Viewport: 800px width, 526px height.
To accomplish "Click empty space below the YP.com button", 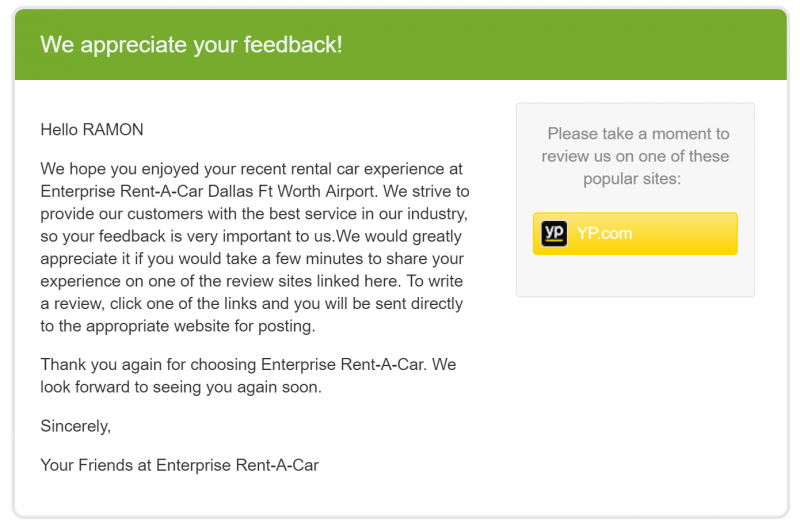I will pyautogui.click(x=635, y=275).
